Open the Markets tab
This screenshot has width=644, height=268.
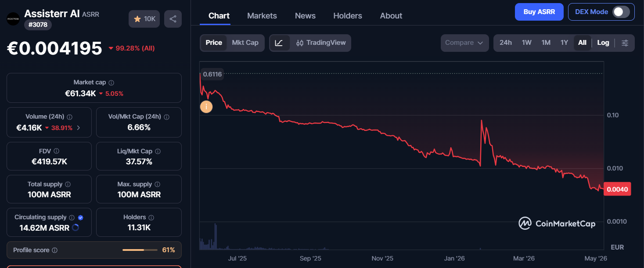pyautogui.click(x=262, y=16)
